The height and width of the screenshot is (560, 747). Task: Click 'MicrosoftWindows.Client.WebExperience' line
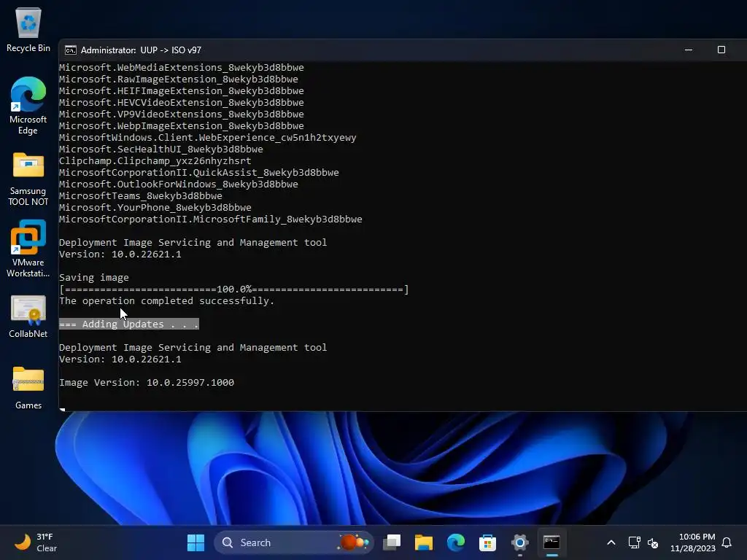coord(208,138)
